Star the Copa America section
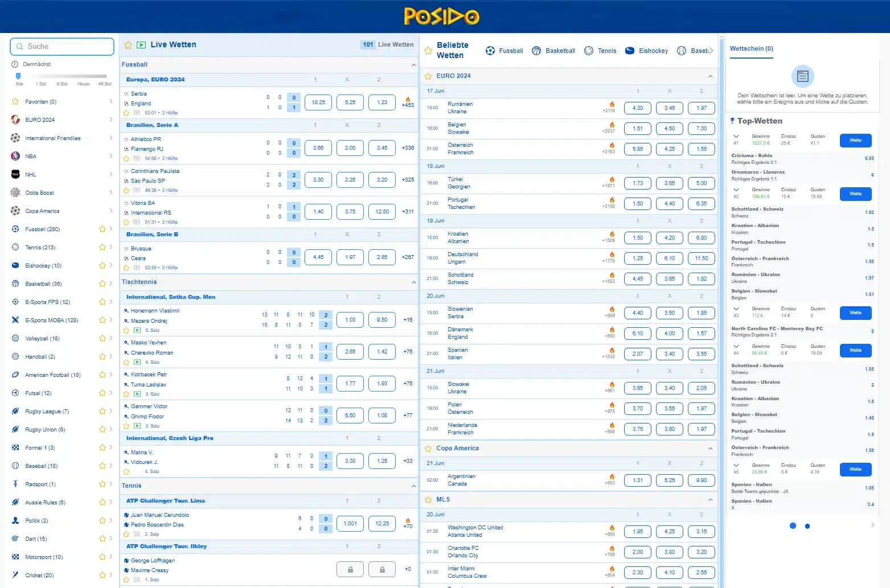 [x=428, y=449]
